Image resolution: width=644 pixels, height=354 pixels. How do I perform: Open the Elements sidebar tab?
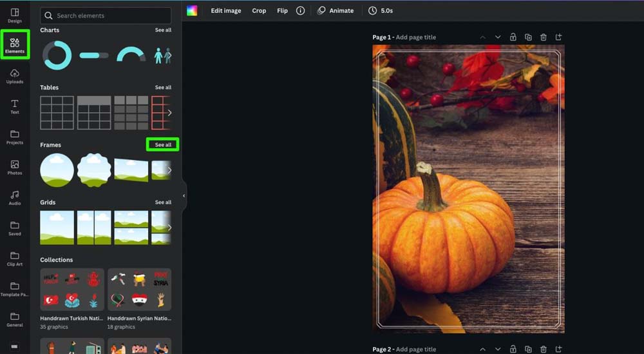click(15, 45)
